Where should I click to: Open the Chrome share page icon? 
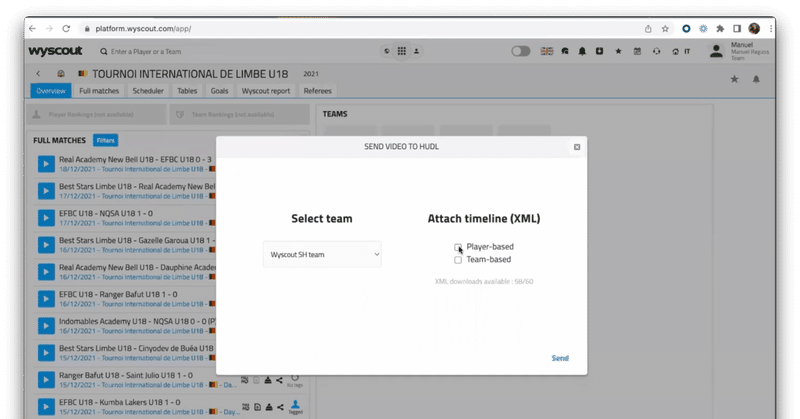click(x=648, y=29)
